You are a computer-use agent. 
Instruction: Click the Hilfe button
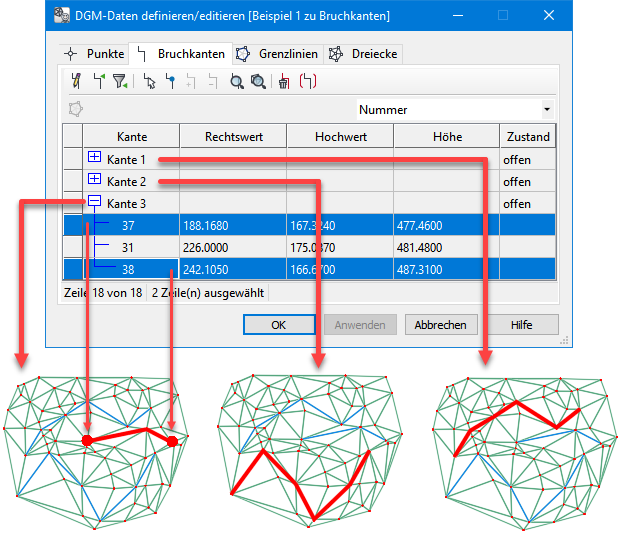(x=520, y=325)
